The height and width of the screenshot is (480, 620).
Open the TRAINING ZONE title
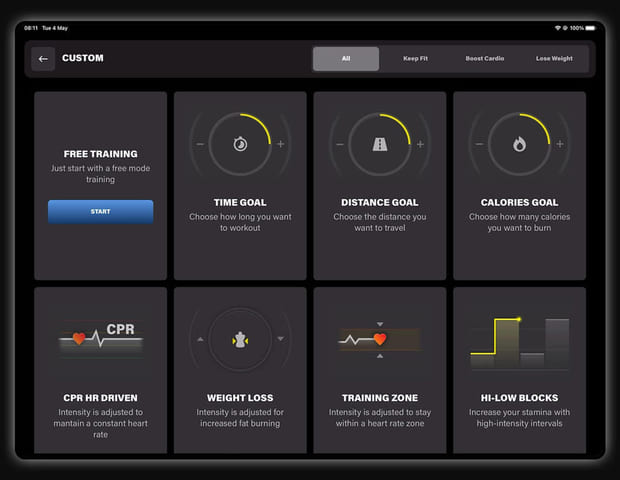pyautogui.click(x=380, y=398)
